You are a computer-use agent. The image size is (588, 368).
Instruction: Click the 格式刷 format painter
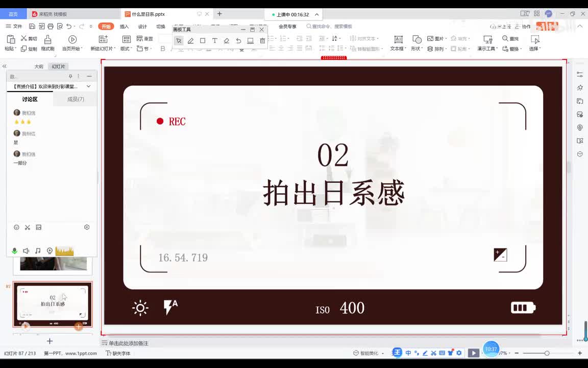47,43
